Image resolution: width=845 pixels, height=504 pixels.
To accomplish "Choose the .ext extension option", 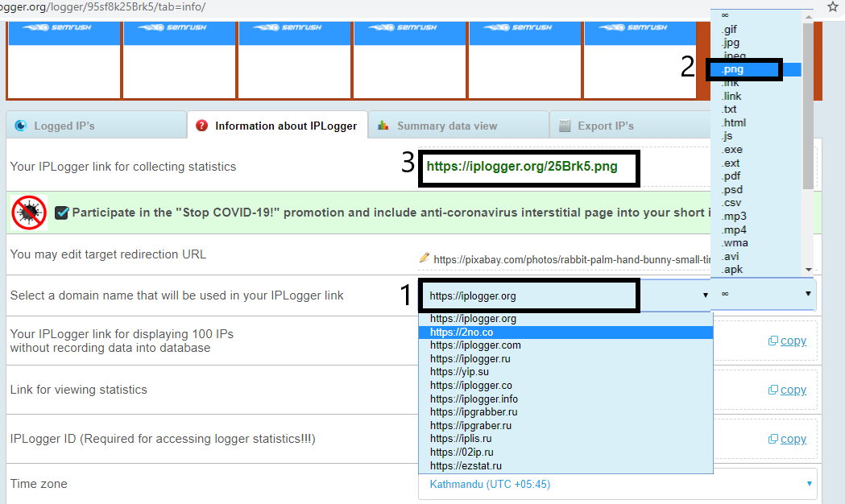I will 756,163.
